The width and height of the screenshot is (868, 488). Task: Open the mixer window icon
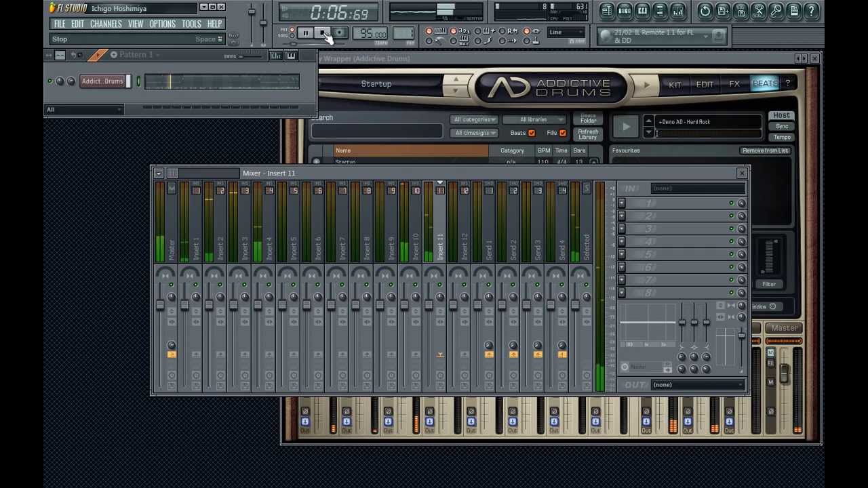pos(677,11)
